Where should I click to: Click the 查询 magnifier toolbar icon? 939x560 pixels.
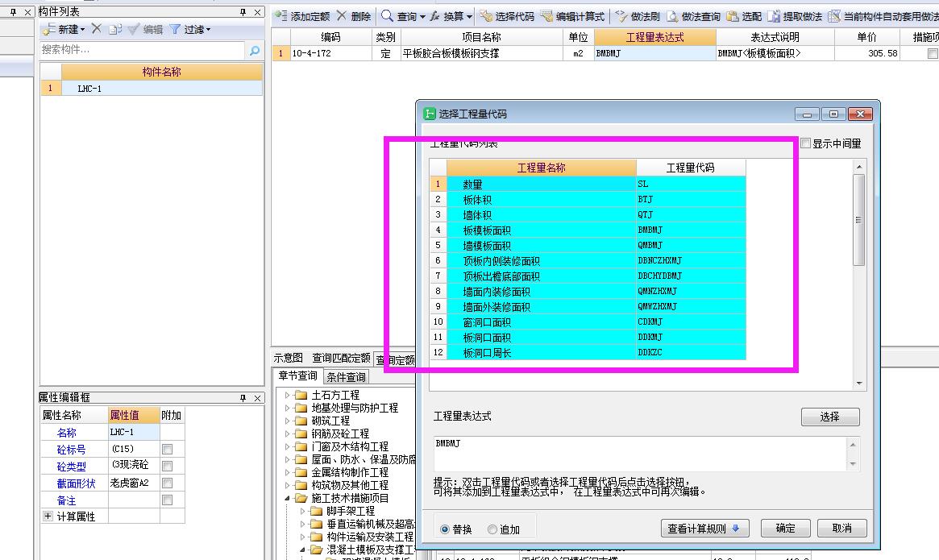pyautogui.click(x=388, y=16)
